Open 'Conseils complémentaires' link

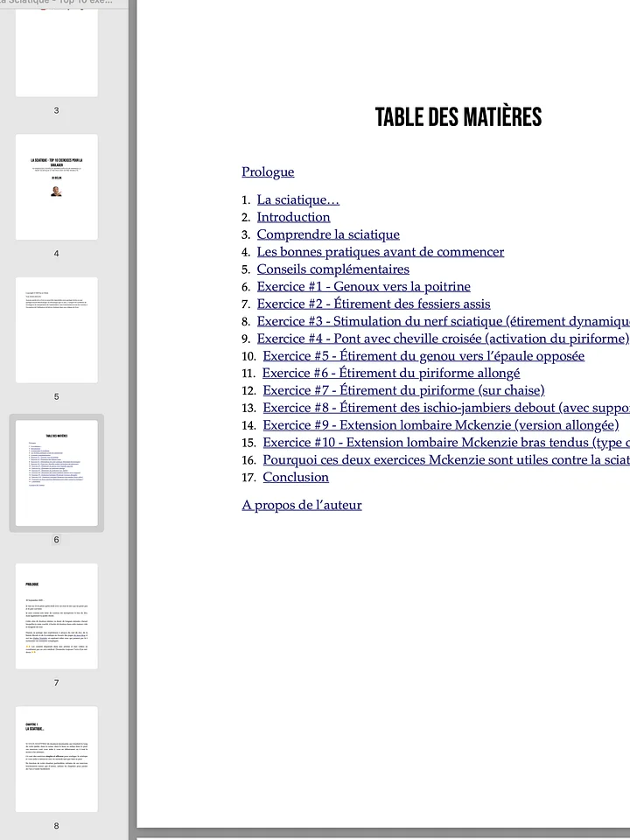tap(333, 269)
